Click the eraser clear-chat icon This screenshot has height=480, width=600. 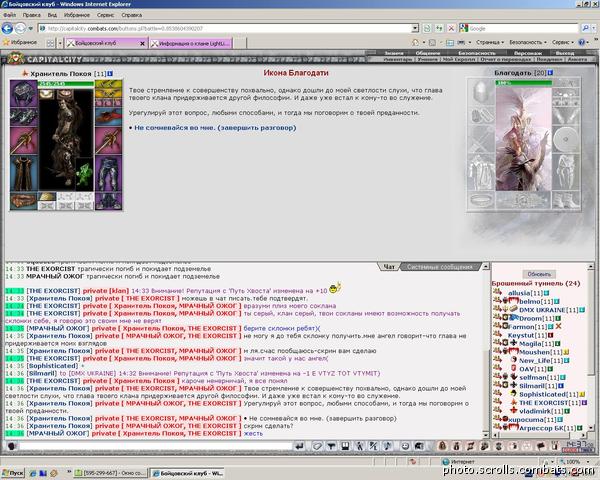(317, 446)
